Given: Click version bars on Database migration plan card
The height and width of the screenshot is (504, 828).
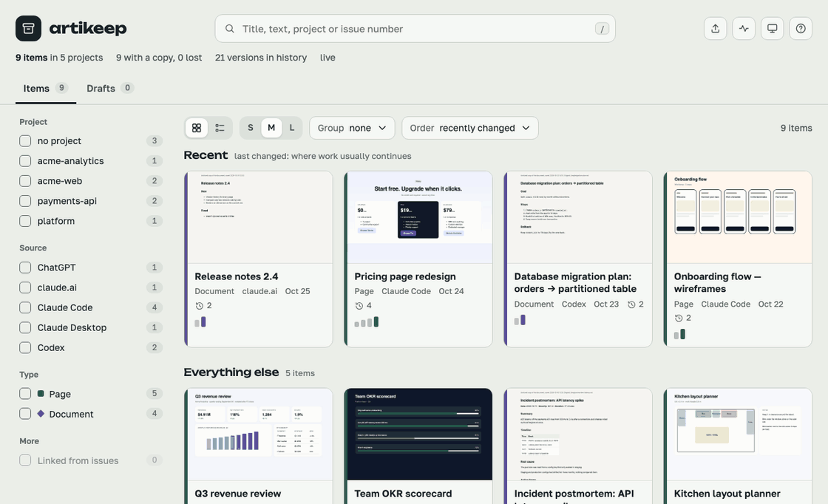Looking at the screenshot, I should [x=520, y=320].
